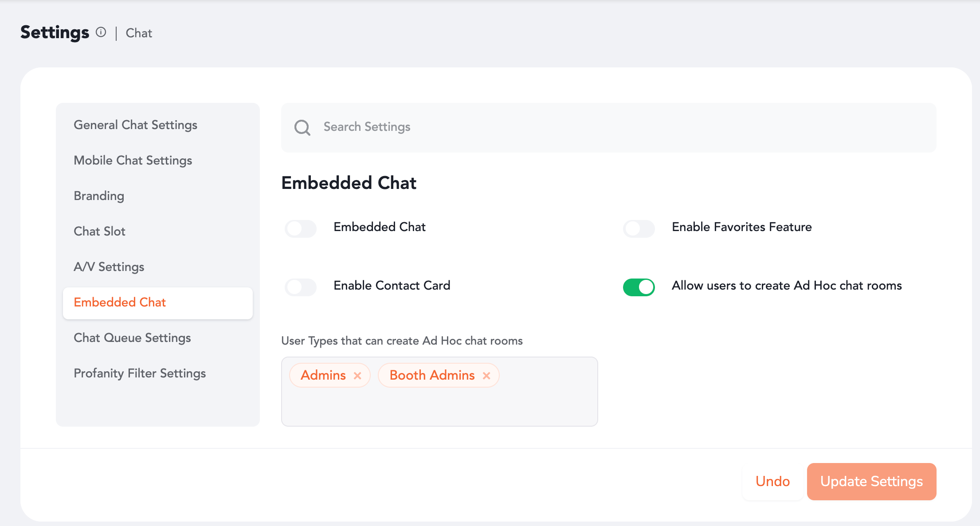Go to Mobile Chat Settings

[133, 161]
